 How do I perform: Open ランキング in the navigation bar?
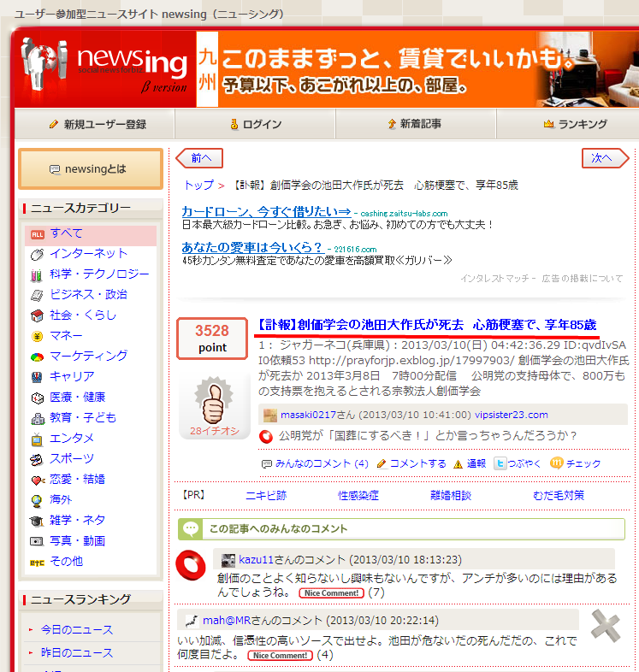[576, 124]
